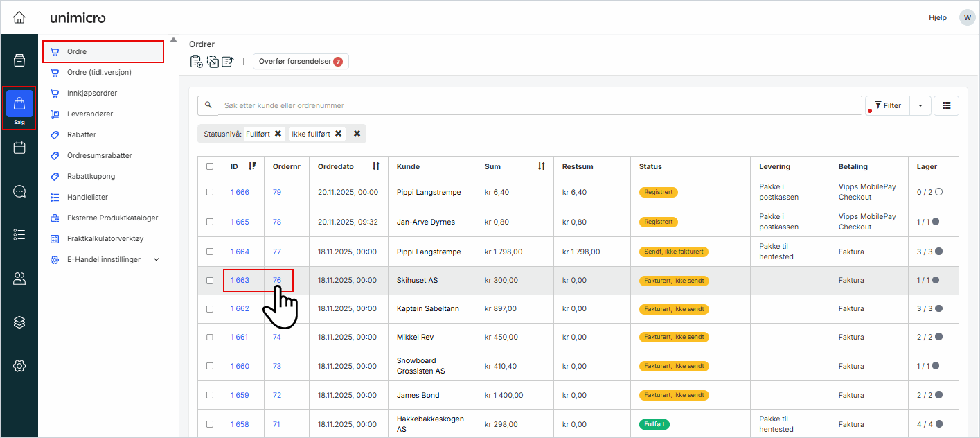Check the box for order ID 1 666
The width and height of the screenshot is (980, 438).
[210, 192]
